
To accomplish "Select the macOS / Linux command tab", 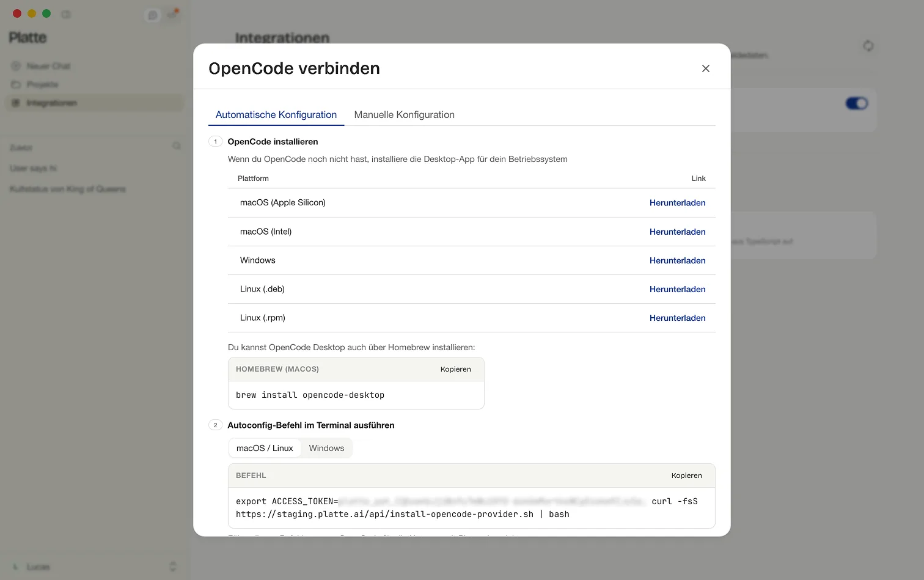I will pos(265,448).
